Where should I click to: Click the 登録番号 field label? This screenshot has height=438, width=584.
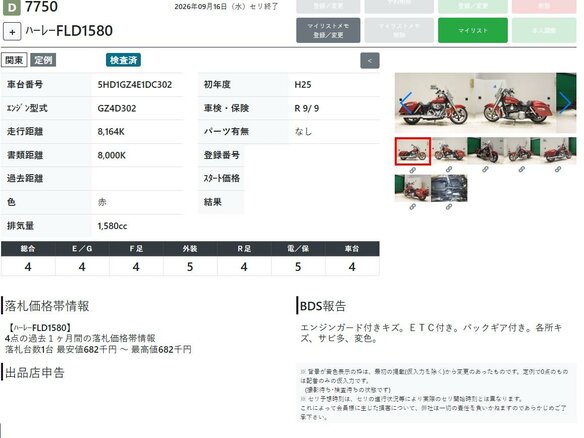222,155
